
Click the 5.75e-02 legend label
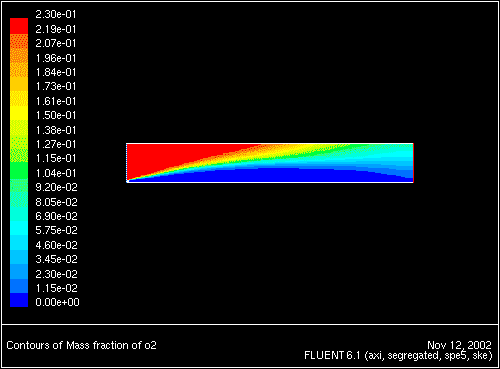(x=56, y=230)
